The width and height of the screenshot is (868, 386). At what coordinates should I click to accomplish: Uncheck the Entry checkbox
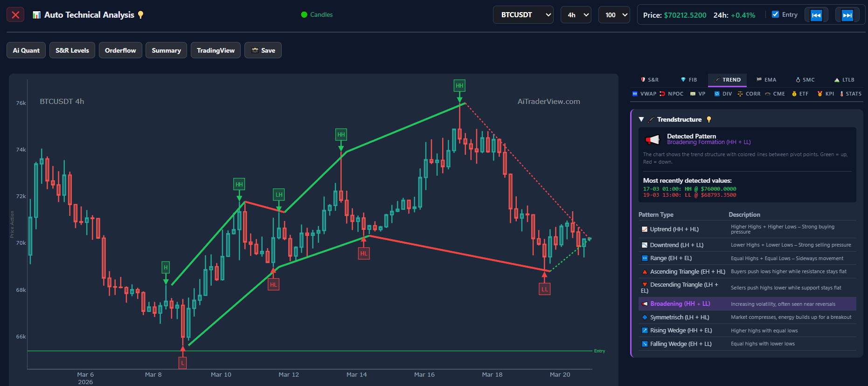pyautogui.click(x=775, y=14)
